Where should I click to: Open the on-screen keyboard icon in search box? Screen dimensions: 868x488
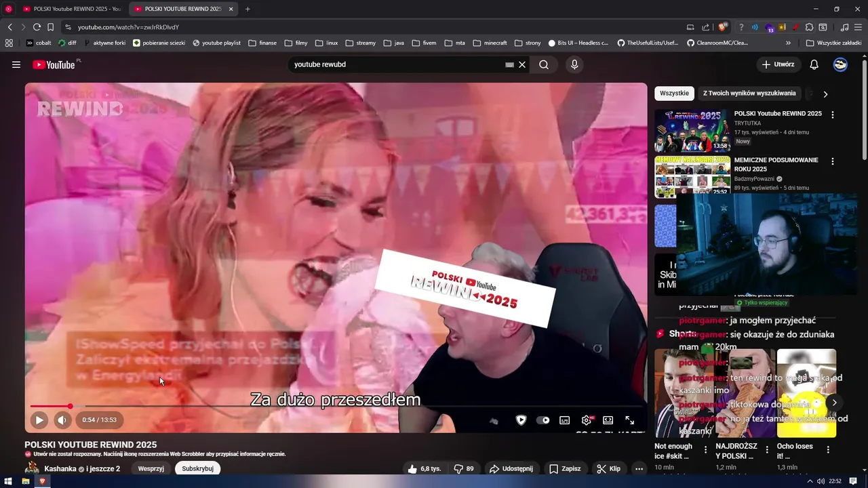[509, 65]
